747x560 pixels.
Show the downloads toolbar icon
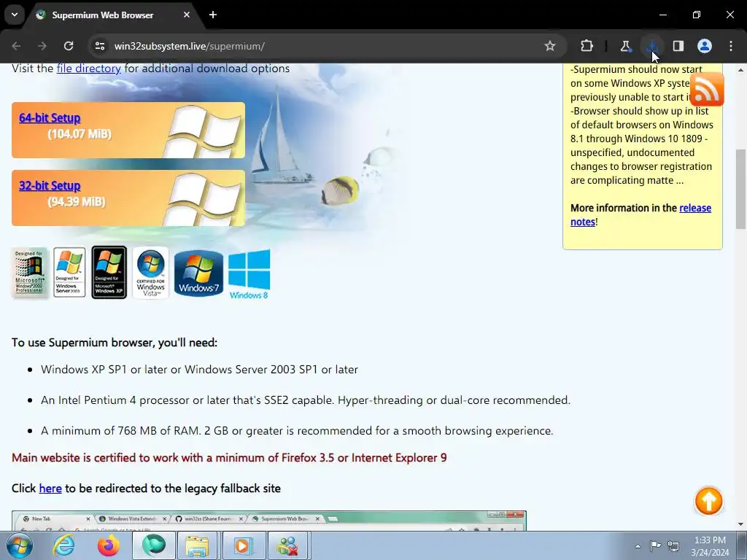tap(651, 46)
